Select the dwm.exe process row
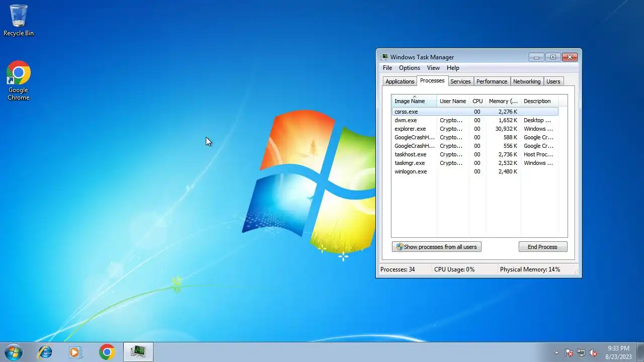The height and width of the screenshot is (362, 644). pyautogui.click(x=475, y=120)
